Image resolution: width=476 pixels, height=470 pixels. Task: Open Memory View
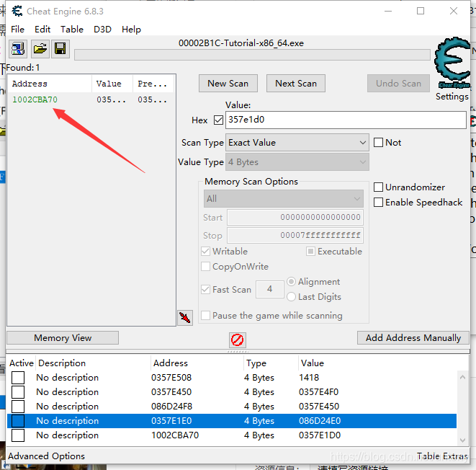coord(63,338)
